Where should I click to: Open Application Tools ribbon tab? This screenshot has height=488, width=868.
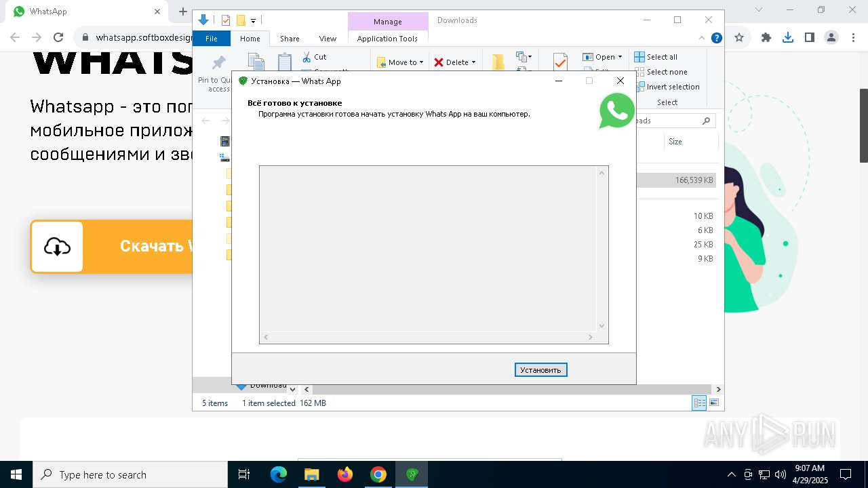387,39
